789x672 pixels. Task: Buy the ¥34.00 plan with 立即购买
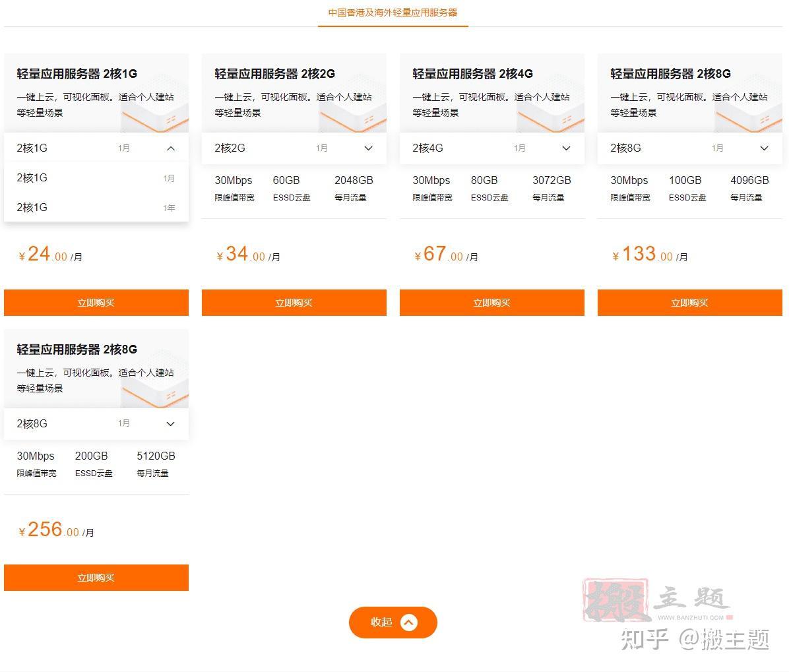click(294, 302)
